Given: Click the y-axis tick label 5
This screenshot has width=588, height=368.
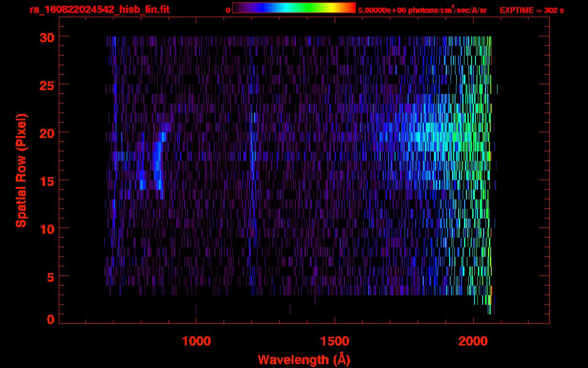Looking at the screenshot, I should pos(50,276).
